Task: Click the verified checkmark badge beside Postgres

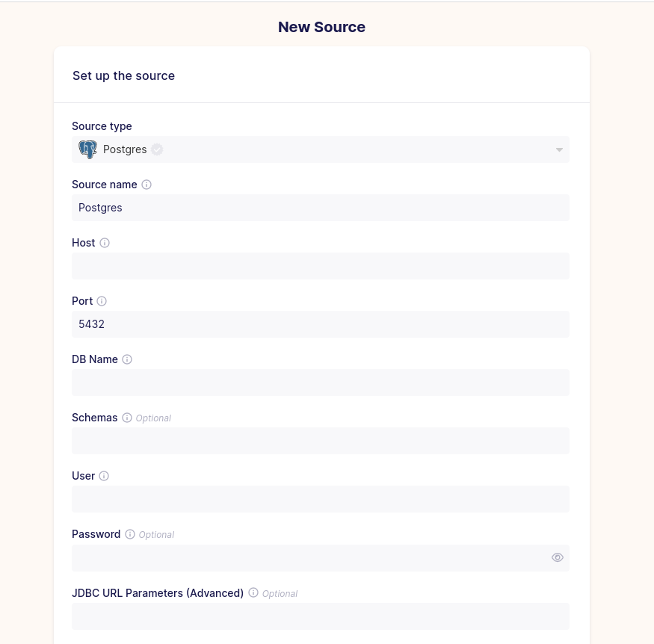Action: pyautogui.click(x=157, y=149)
